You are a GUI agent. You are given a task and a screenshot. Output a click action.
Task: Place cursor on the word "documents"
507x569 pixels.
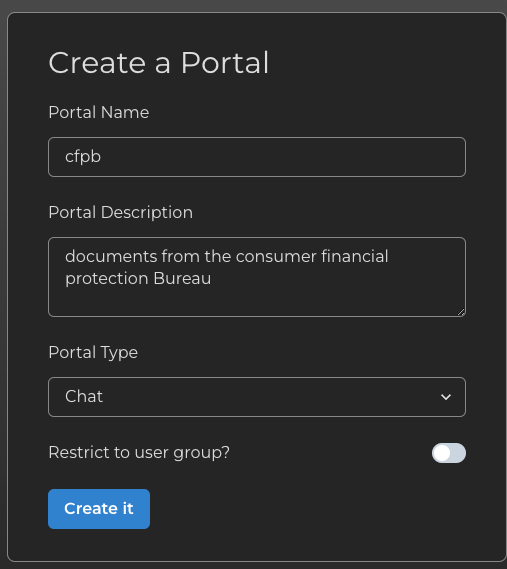(x=111, y=256)
